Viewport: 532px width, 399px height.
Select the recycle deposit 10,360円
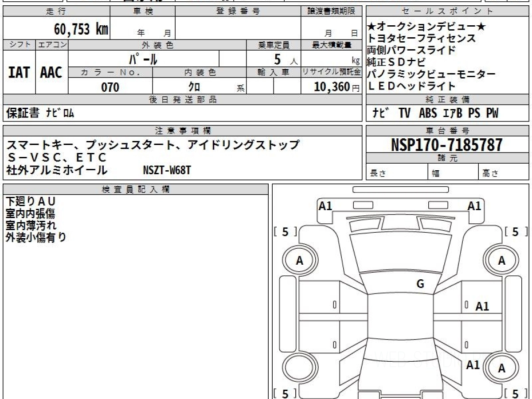(337, 87)
